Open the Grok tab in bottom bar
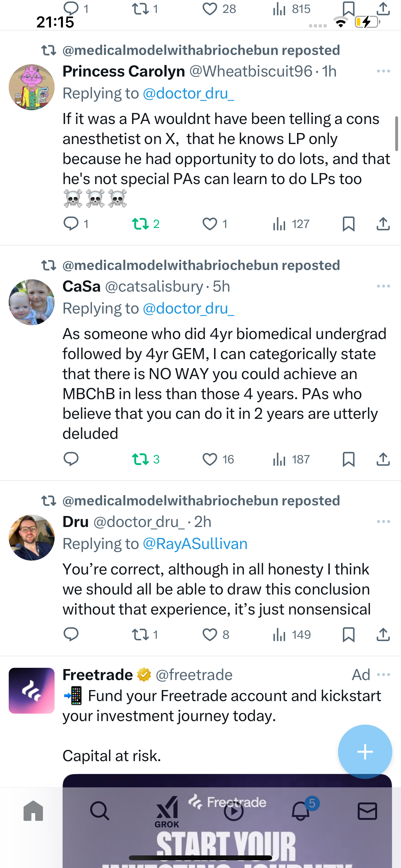 (x=167, y=811)
